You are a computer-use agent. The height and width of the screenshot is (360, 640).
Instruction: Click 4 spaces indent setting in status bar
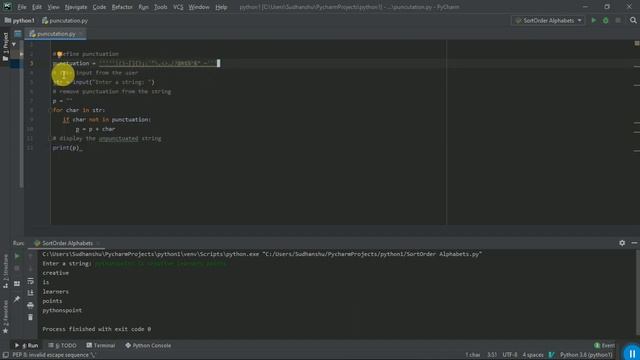(533, 355)
